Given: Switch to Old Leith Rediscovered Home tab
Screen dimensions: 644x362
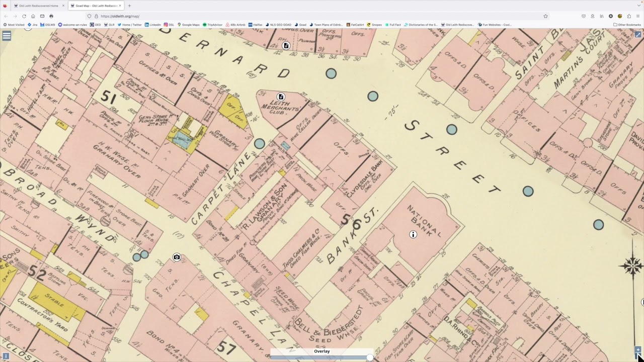Looking at the screenshot, I should point(38,6).
